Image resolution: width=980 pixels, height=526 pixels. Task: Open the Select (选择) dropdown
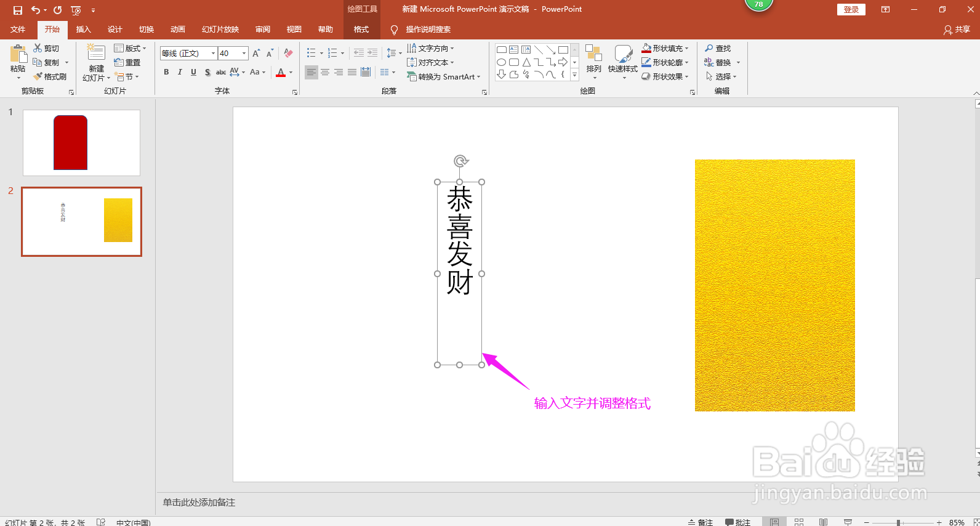click(x=721, y=76)
